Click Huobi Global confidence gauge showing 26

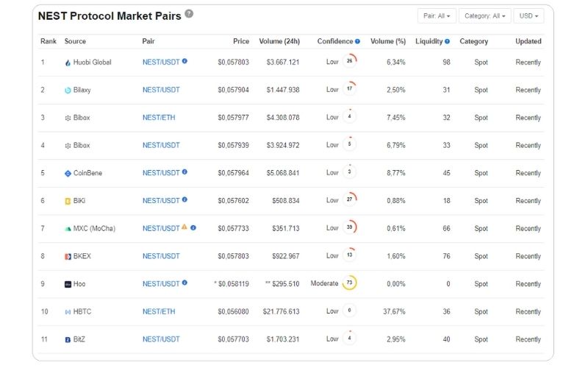click(x=350, y=61)
